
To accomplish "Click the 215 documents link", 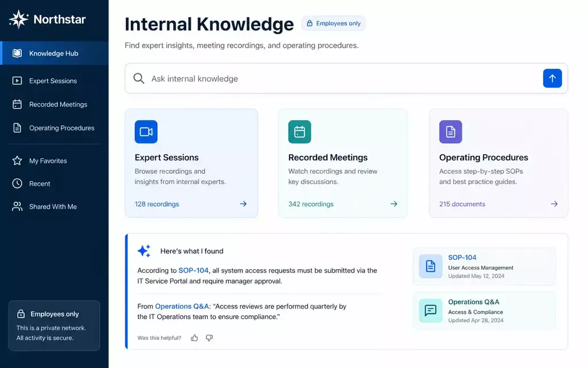I will [462, 204].
